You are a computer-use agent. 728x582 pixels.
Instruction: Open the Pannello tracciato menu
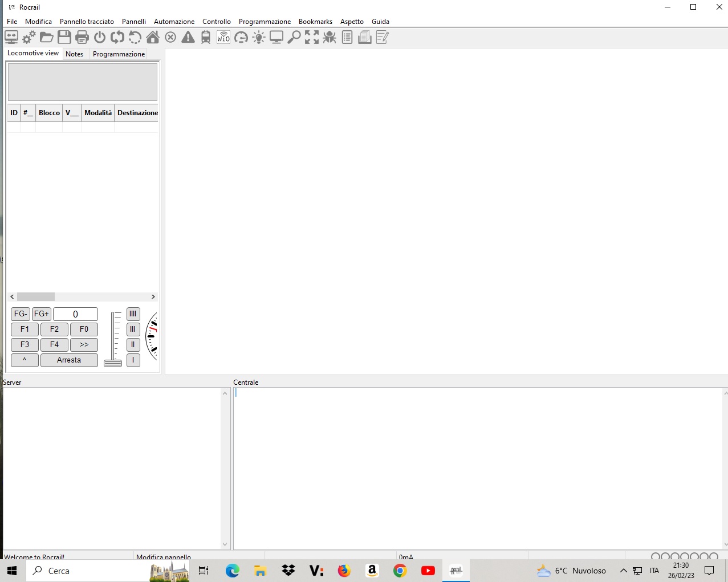tap(87, 22)
